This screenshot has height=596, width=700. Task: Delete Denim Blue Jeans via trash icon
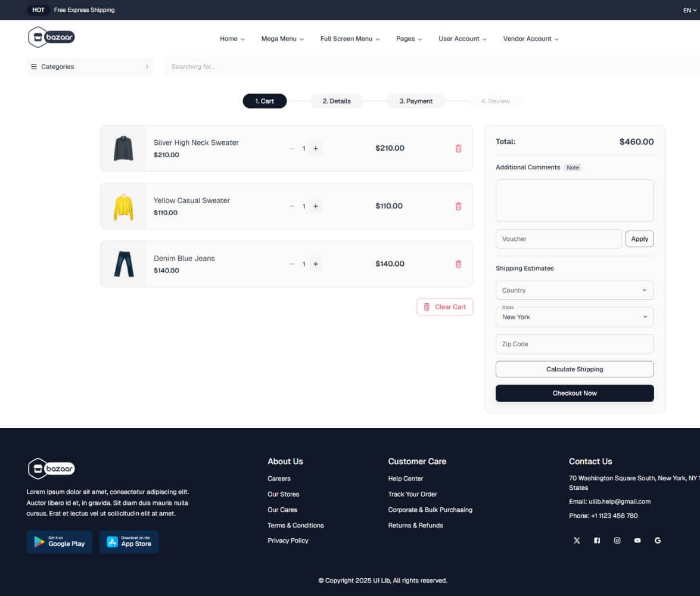458,263
